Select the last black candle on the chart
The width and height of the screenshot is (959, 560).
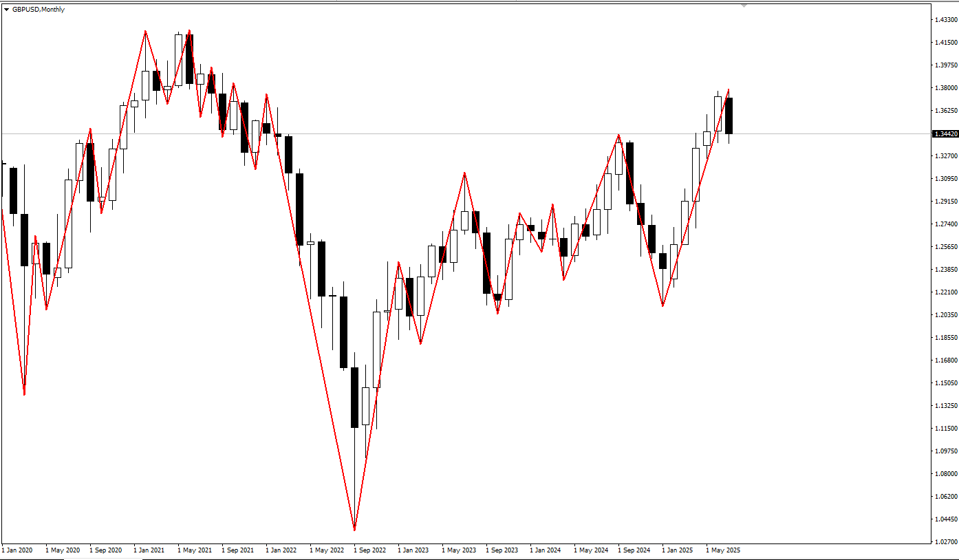(729, 116)
